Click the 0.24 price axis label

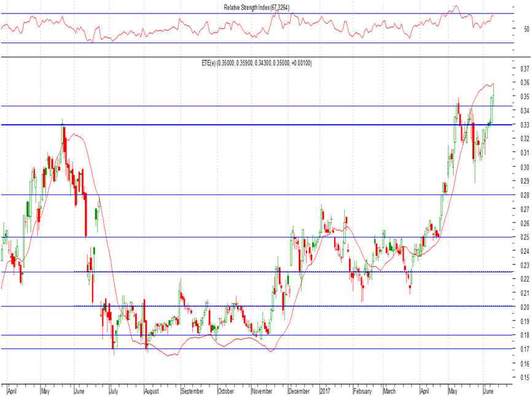point(525,251)
